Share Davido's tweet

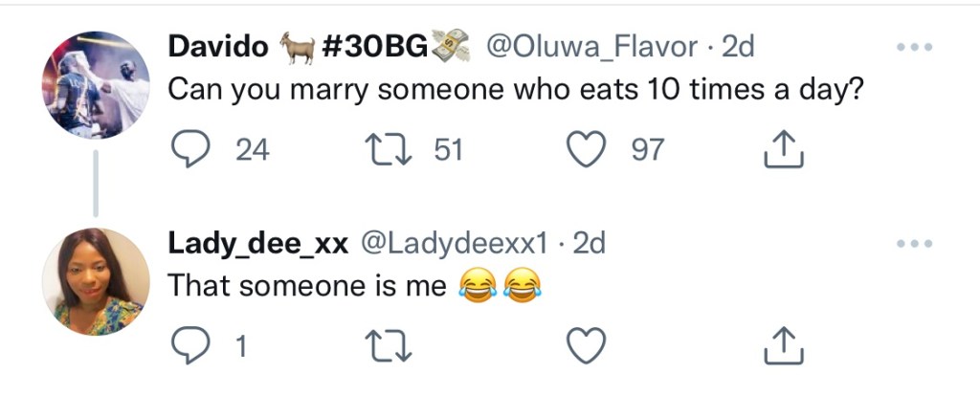coord(783,148)
